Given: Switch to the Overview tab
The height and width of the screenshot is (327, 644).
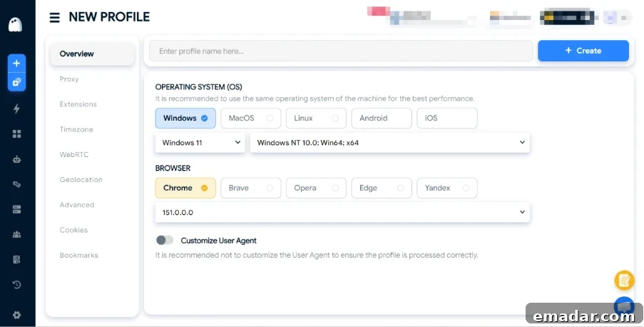Looking at the screenshot, I should coord(92,54).
